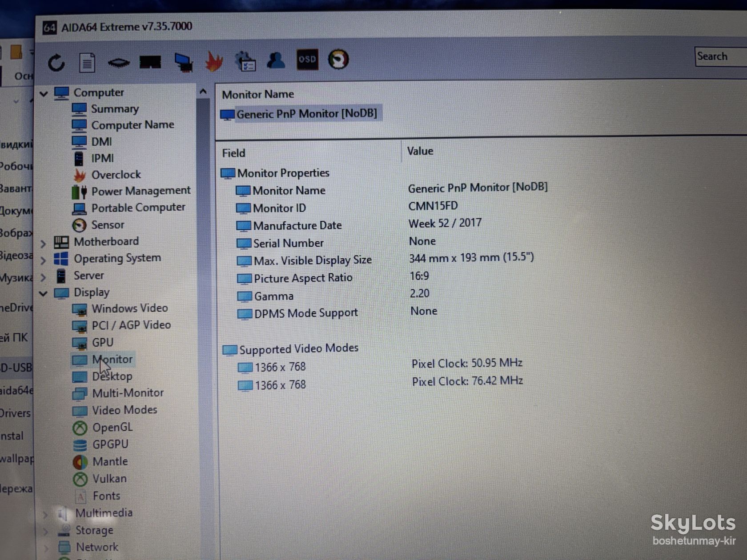Collapse the Display tree node
The width and height of the screenshot is (747, 560).
(x=43, y=293)
